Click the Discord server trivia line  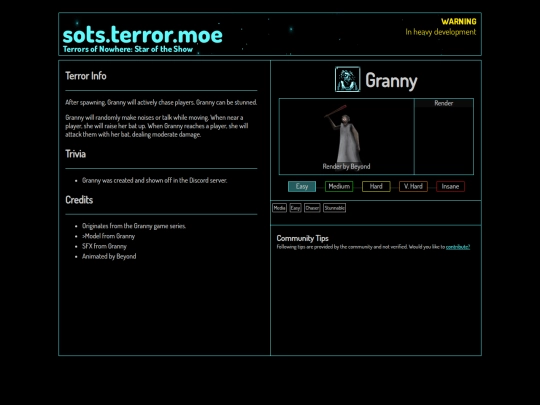tap(154, 180)
